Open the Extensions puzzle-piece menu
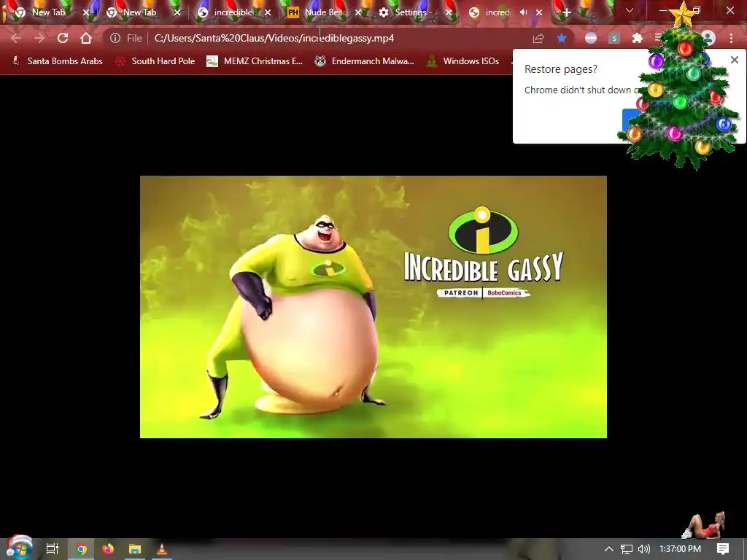The height and width of the screenshot is (560, 747). 637,38
